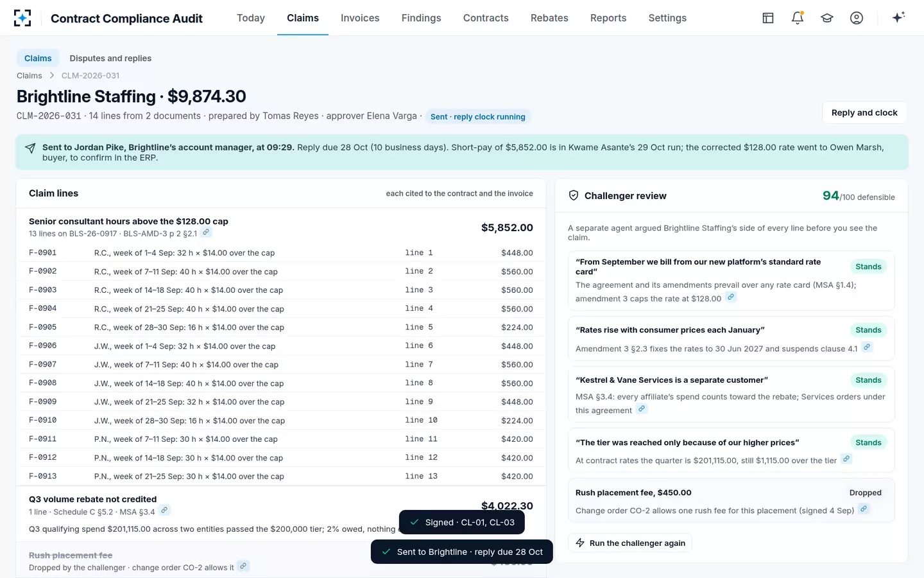Click the $5,852.00 senior consultant subtotal

tap(507, 227)
